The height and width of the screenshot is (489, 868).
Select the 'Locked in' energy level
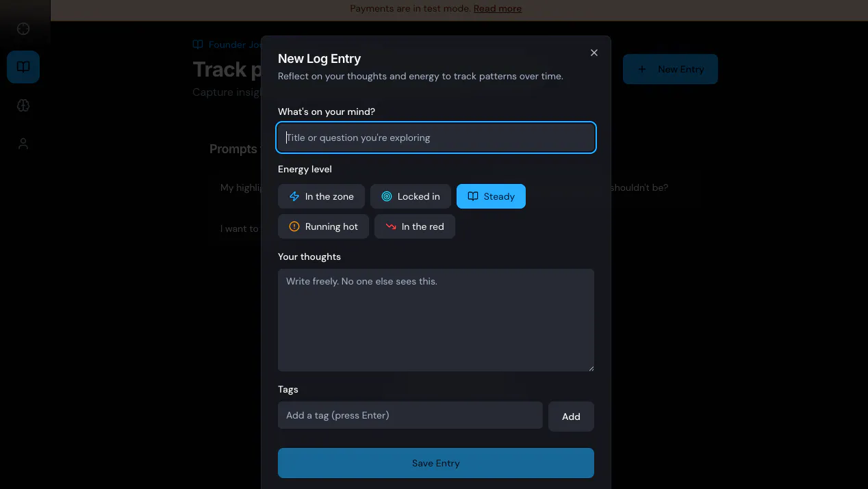click(x=410, y=196)
